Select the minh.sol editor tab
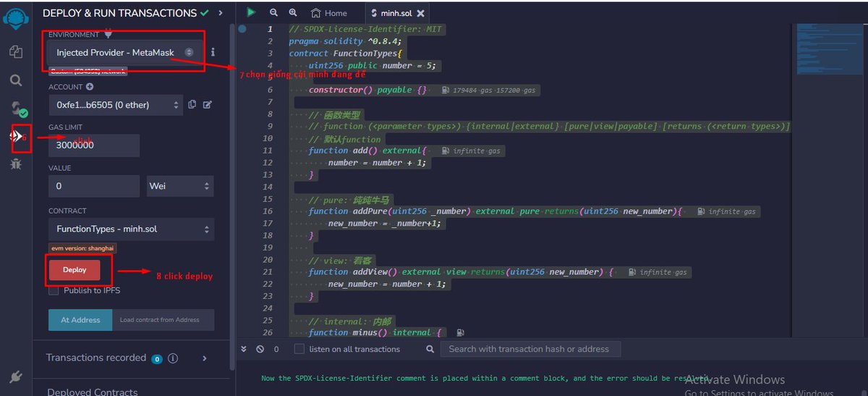 398,13
